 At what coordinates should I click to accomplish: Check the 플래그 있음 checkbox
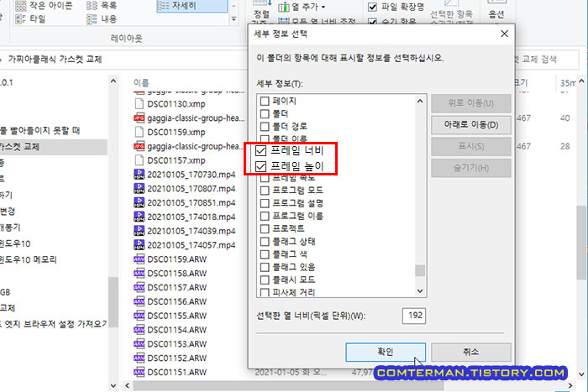[x=265, y=267]
